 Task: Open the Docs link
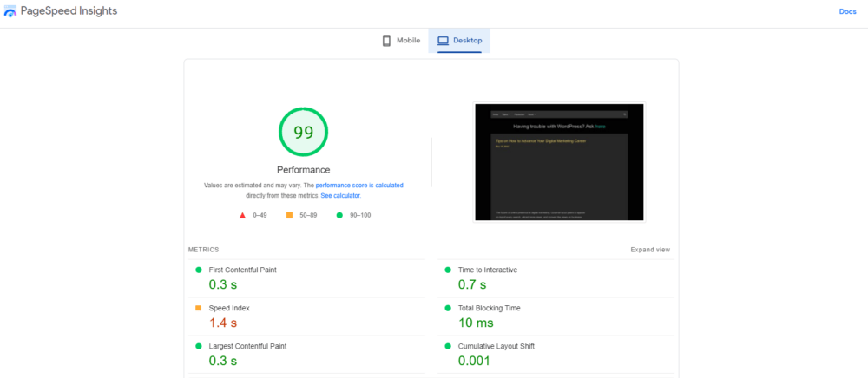tap(847, 11)
